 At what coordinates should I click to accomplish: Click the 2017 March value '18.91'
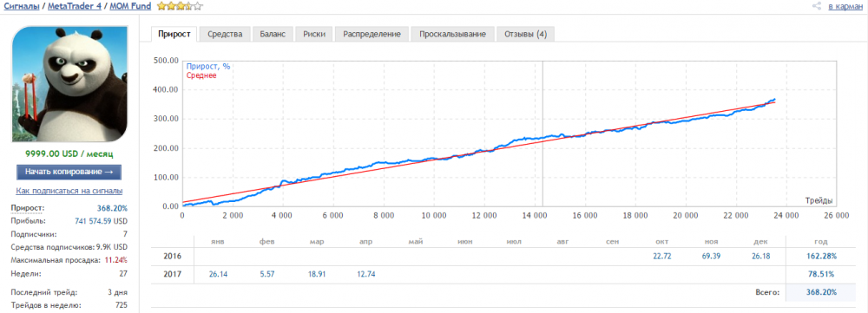[317, 274]
